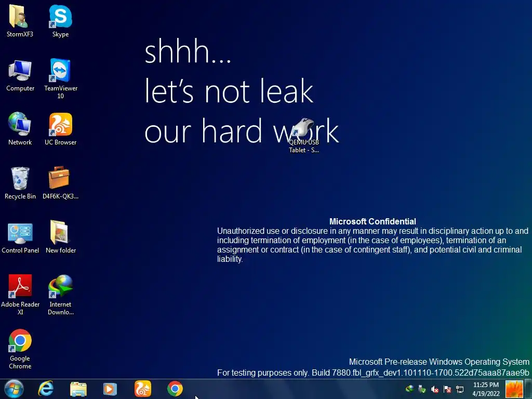This screenshot has width=532, height=399.
Task: Launch UC Browser from the desktop
Action: [x=60, y=129]
